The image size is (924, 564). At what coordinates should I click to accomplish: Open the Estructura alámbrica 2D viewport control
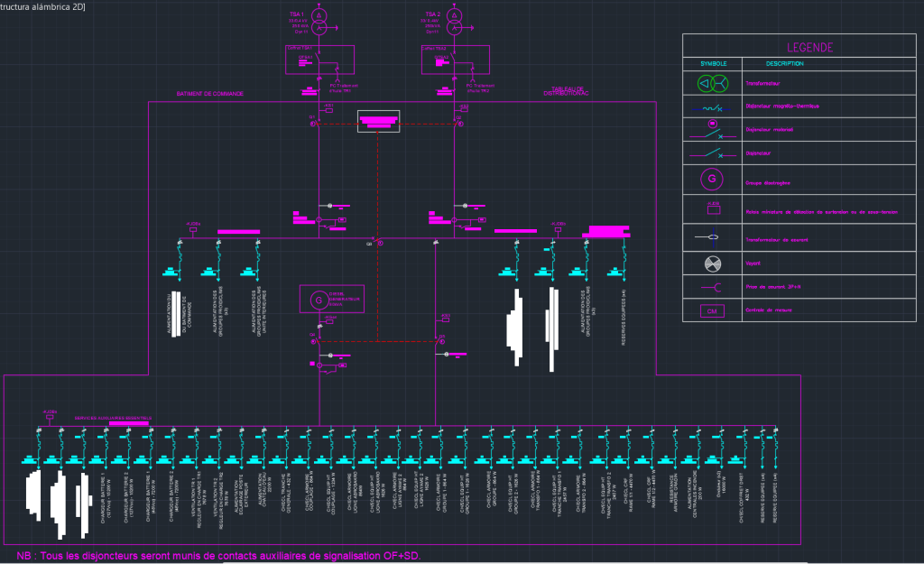pyautogui.click(x=43, y=5)
